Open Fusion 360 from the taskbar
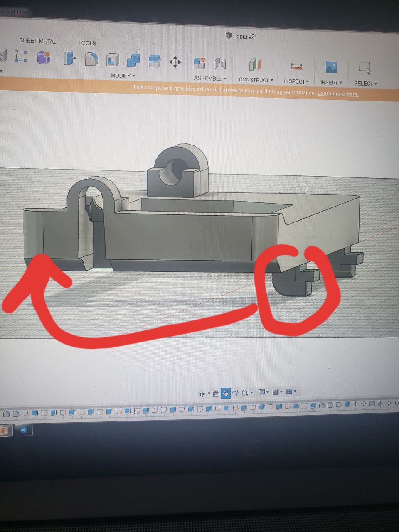The height and width of the screenshot is (532, 399). point(5,430)
